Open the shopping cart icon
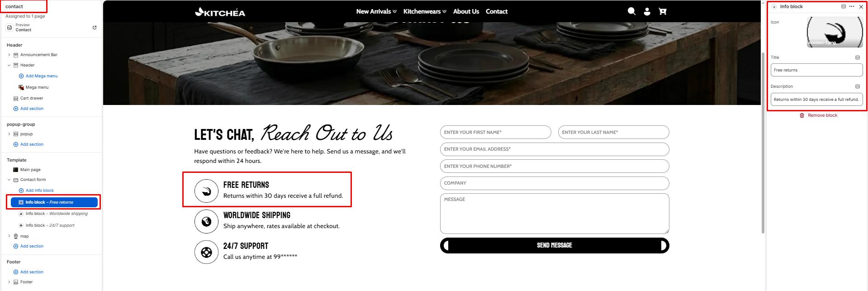The width and height of the screenshot is (868, 291). [x=663, y=11]
